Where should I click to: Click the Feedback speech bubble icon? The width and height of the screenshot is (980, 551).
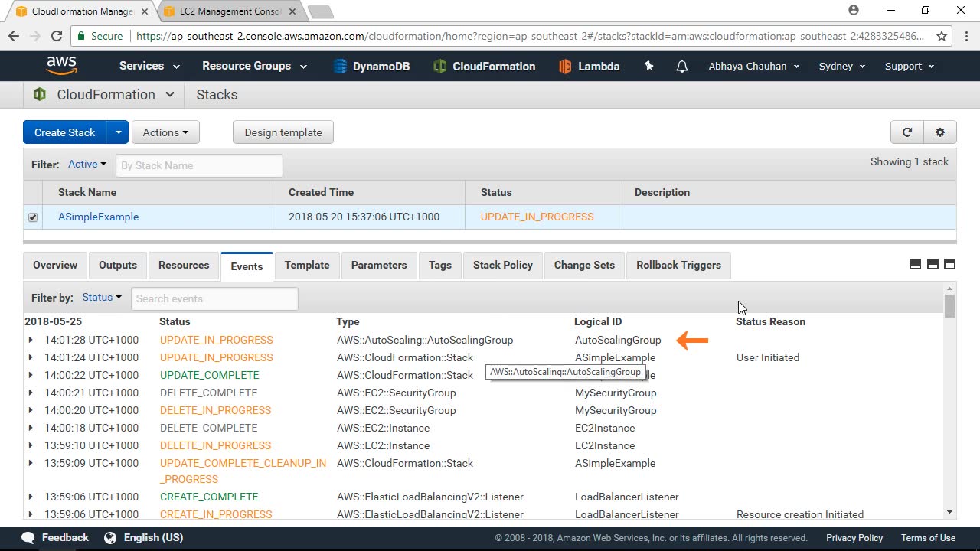28,537
